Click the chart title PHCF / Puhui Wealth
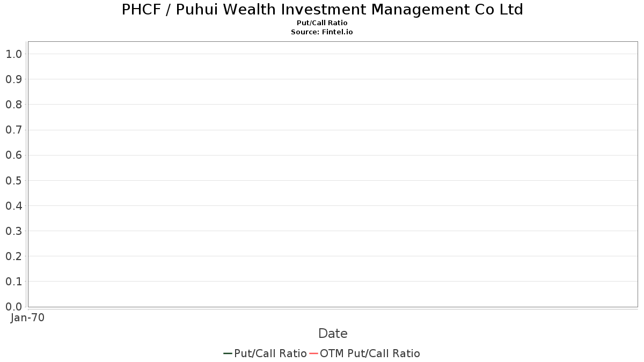The height and width of the screenshot is (362, 644). point(322,10)
